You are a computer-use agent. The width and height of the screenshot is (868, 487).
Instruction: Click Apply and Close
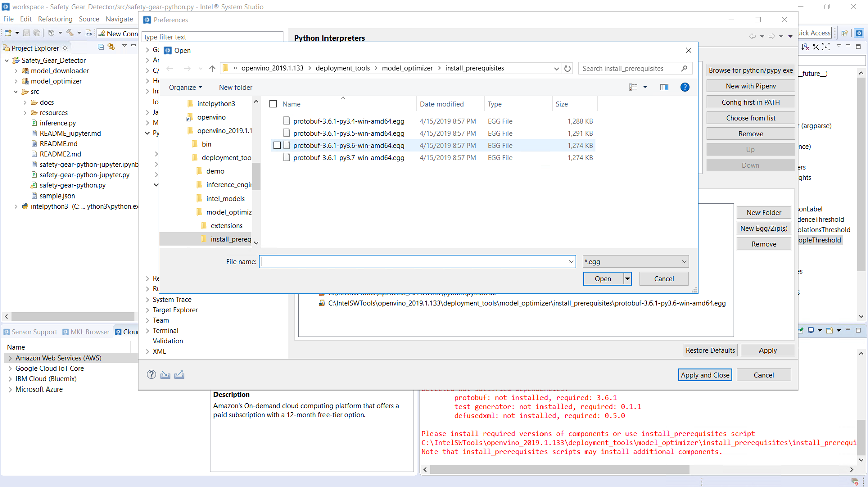coord(705,375)
